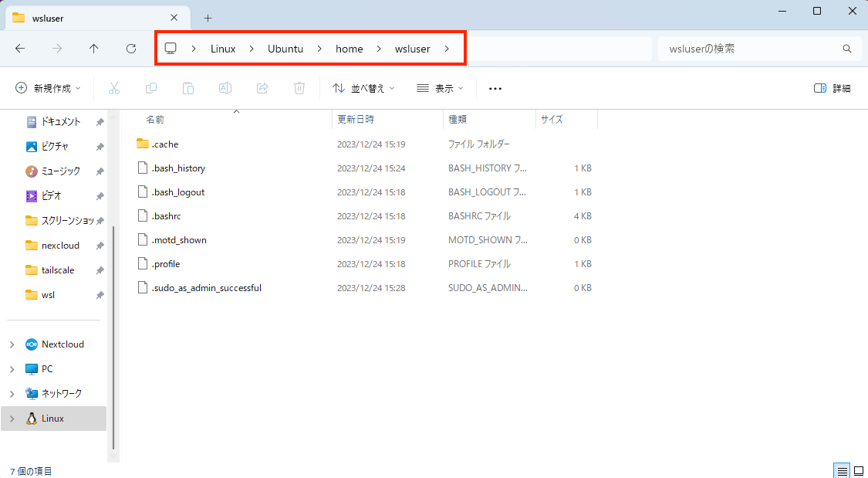This screenshot has height=478, width=868.
Task: Open the 表示 view dropdown
Action: tap(438, 87)
